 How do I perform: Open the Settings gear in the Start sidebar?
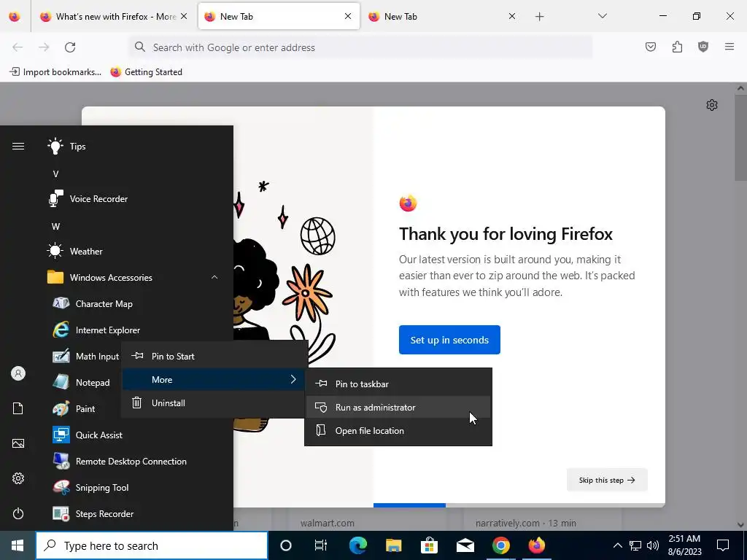(18, 478)
